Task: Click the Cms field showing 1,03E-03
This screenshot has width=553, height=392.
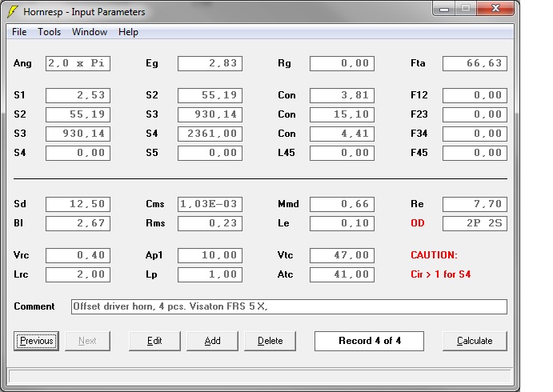Action: point(210,204)
